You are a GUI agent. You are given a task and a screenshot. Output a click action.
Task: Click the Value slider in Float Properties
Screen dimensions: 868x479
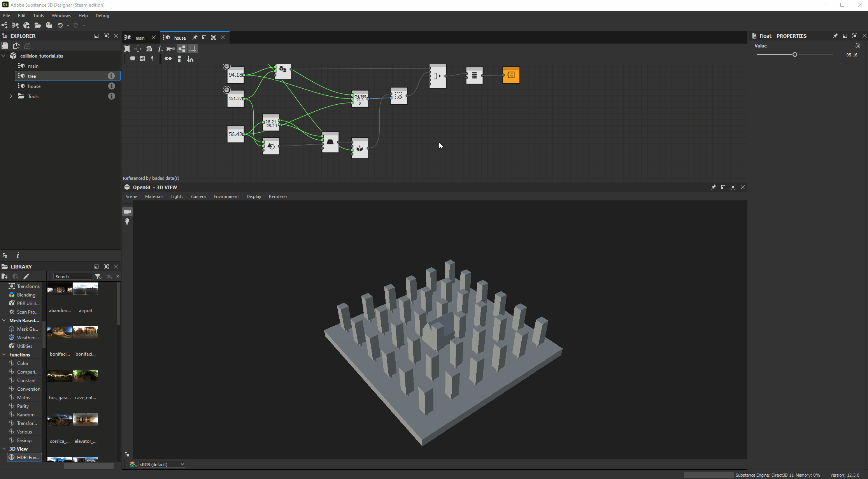click(795, 54)
